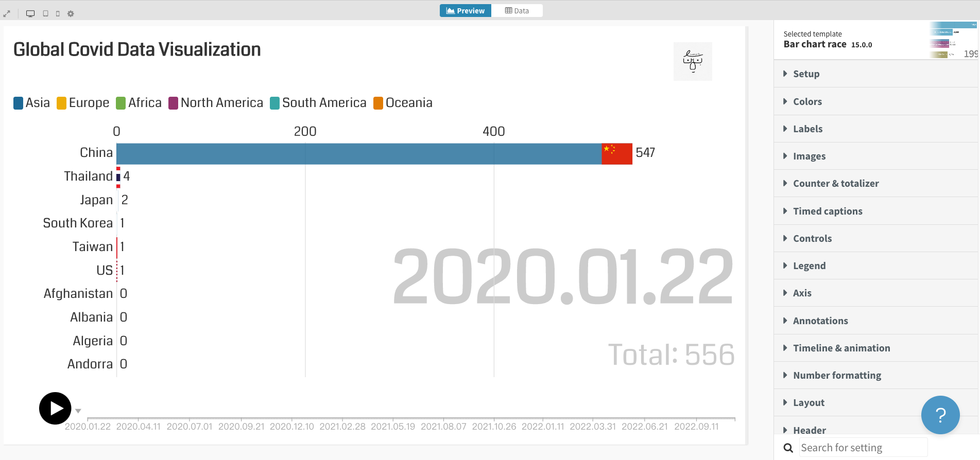Click the logo image in chart header
980x460 pixels.
tap(692, 61)
